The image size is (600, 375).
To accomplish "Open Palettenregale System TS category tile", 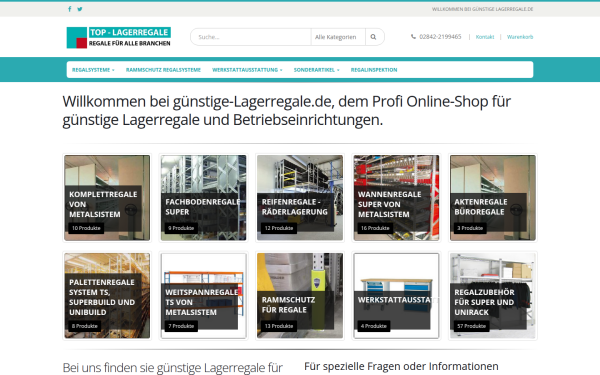I will pyautogui.click(x=107, y=296).
